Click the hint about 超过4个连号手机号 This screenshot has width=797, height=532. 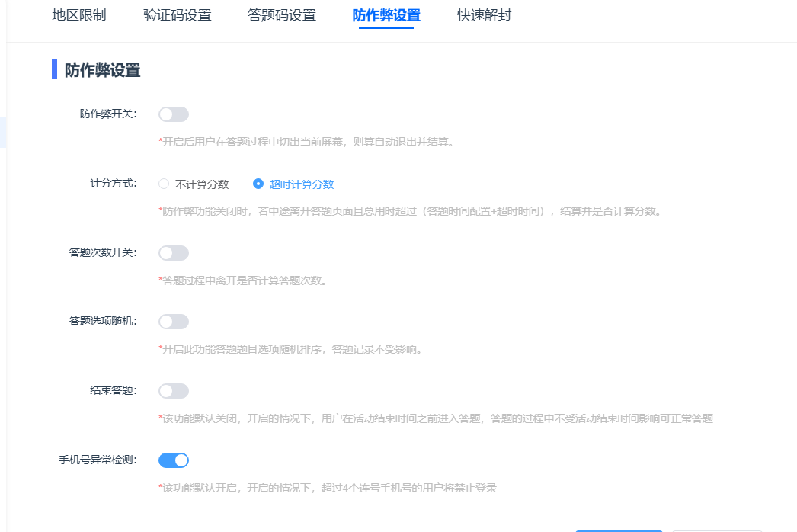[328, 489]
